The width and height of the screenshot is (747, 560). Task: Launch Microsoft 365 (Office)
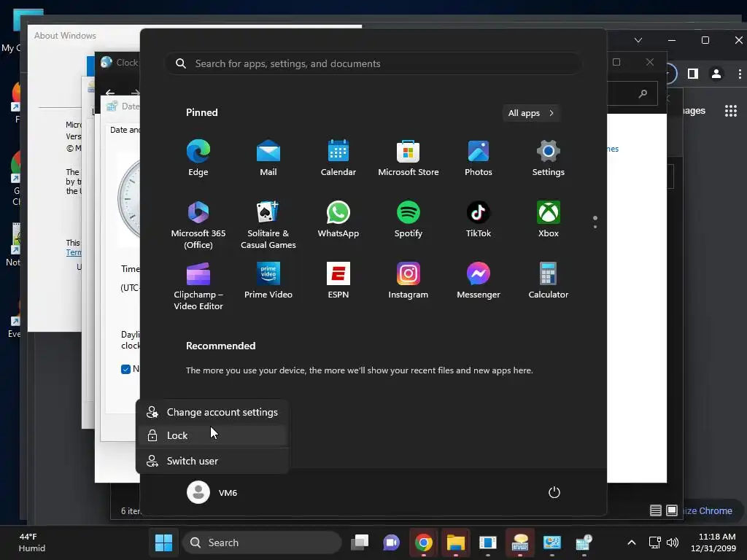(198, 225)
